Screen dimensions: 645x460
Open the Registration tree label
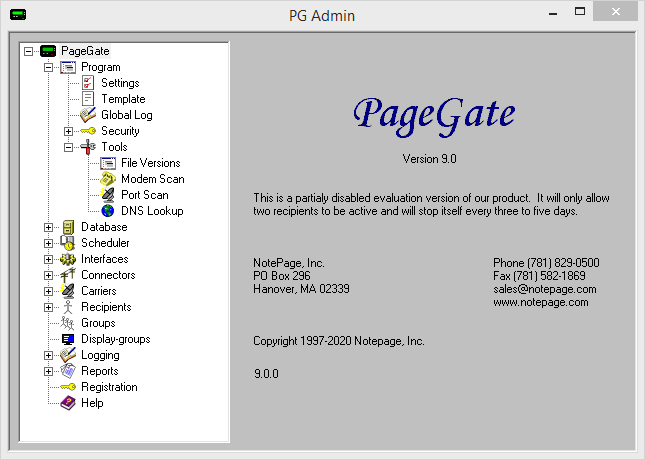(x=109, y=387)
